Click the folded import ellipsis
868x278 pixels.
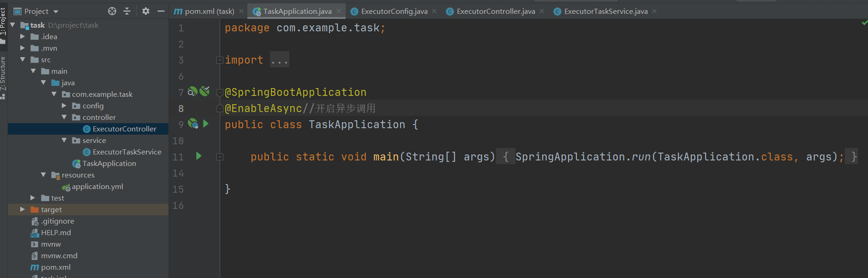coord(280,60)
